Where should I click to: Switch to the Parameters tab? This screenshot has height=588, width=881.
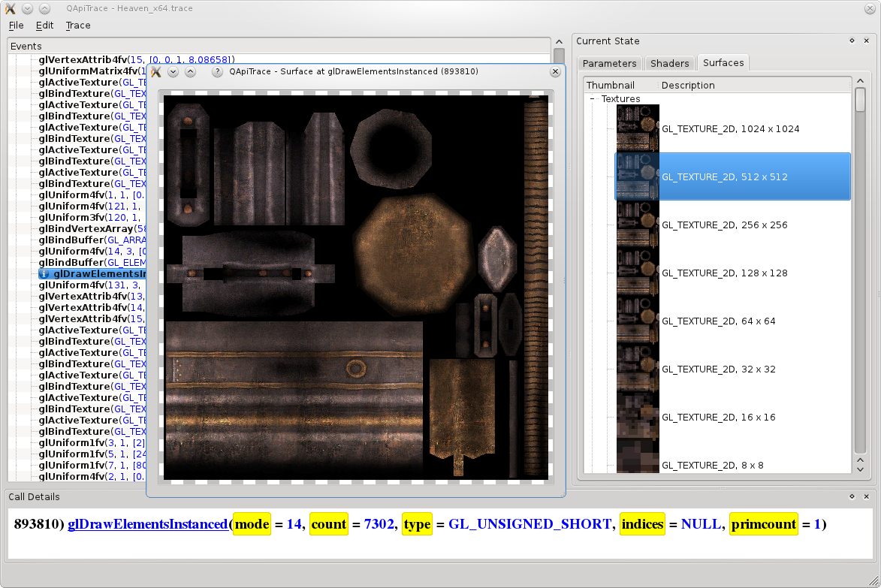[x=609, y=64]
